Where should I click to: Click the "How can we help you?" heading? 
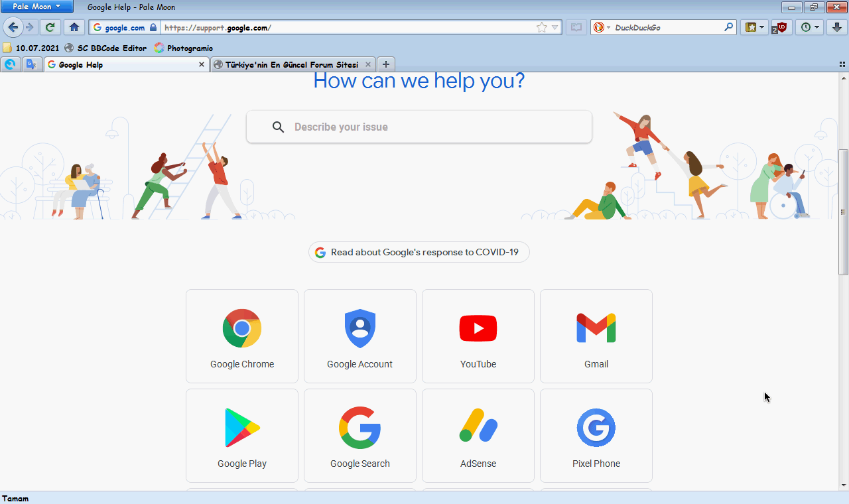pyautogui.click(x=419, y=81)
